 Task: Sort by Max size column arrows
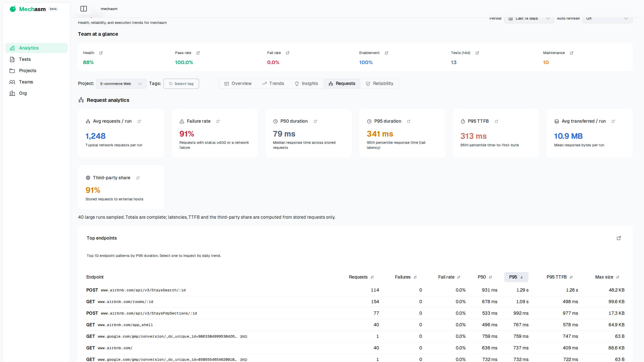pos(618,277)
